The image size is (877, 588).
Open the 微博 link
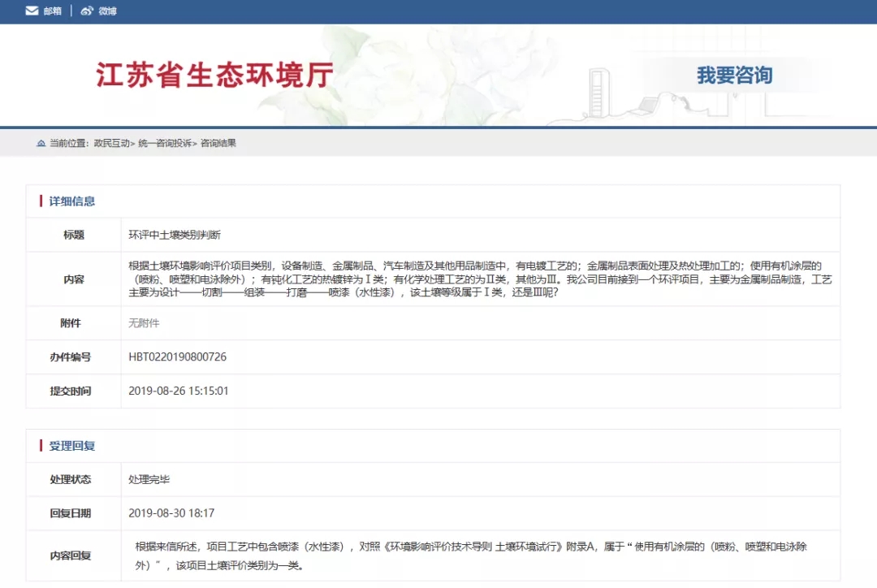click(x=107, y=11)
